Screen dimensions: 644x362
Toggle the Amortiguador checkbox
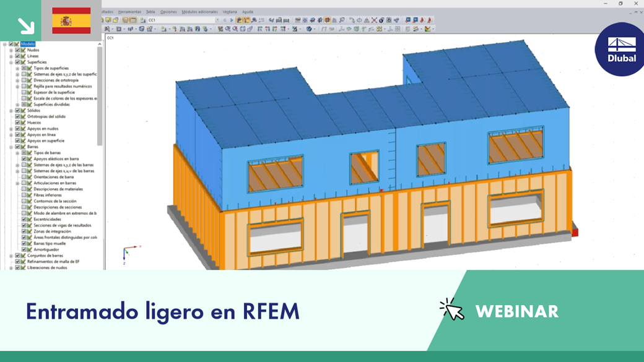pos(24,249)
